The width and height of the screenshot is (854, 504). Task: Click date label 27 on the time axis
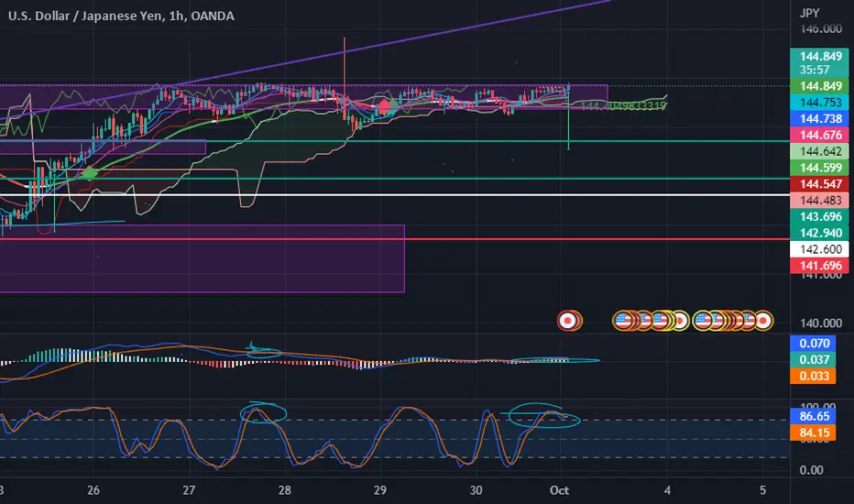189,490
